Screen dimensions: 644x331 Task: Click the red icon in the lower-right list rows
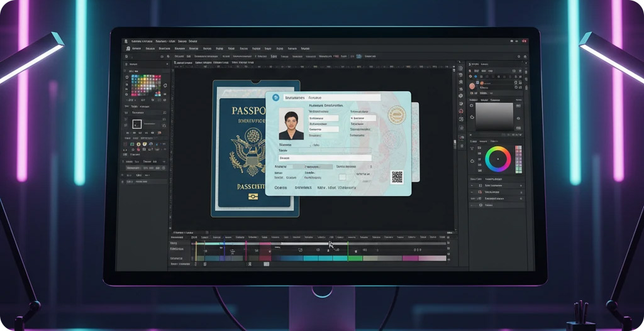(x=480, y=192)
